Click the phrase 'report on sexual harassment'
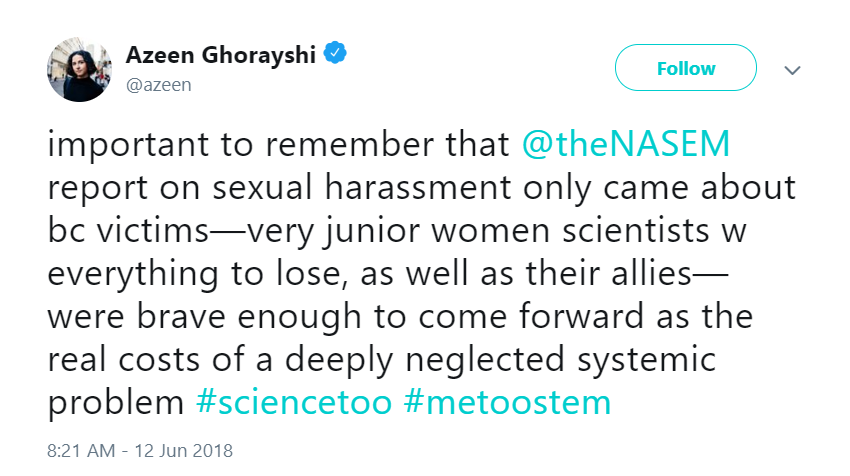Viewport: 850px width, 476px height. point(279,188)
